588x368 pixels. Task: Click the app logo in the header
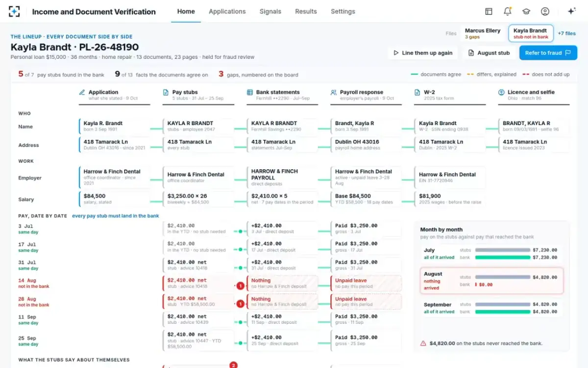(15, 11)
